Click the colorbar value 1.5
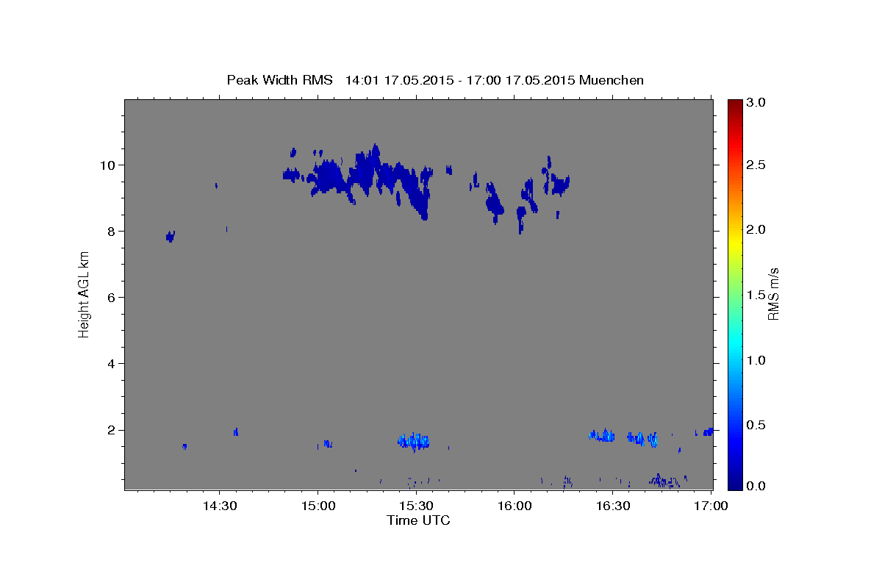 [x=756, y=295]
